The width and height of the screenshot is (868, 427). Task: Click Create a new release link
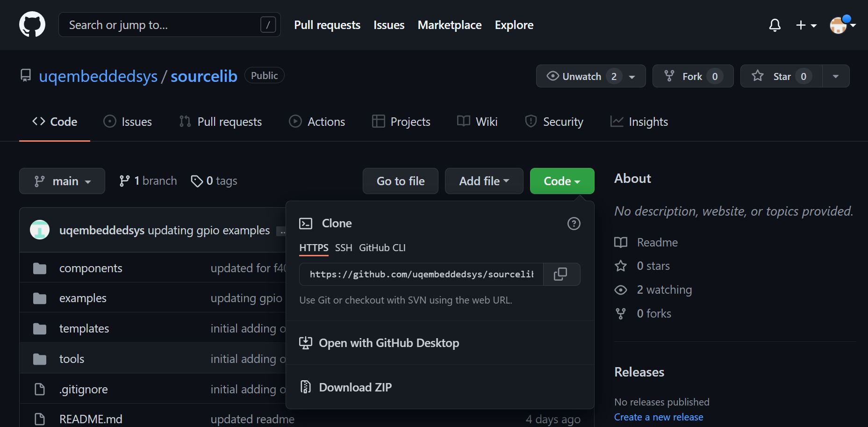tap(659, 417)
